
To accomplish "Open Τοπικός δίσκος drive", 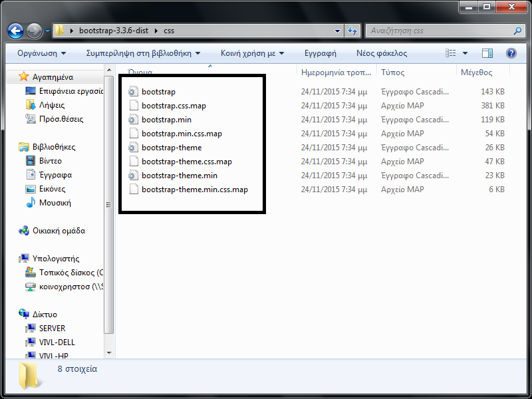I will point(71,273).
